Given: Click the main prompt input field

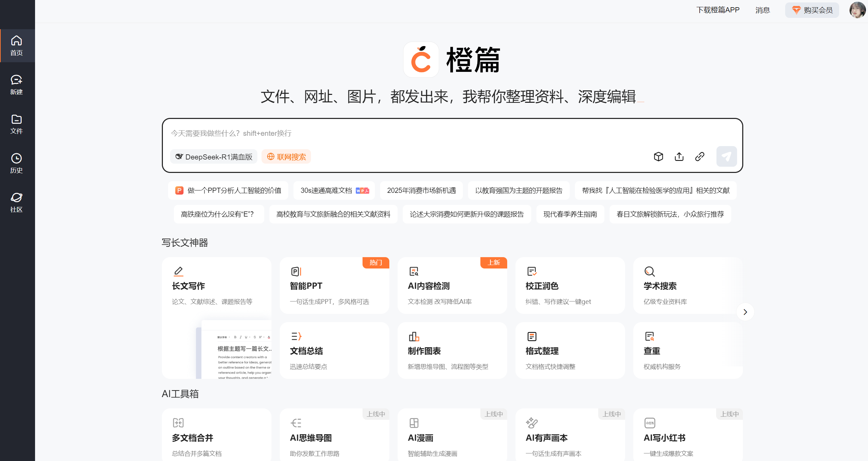Looking at the screenshot, I should [412, 133].
